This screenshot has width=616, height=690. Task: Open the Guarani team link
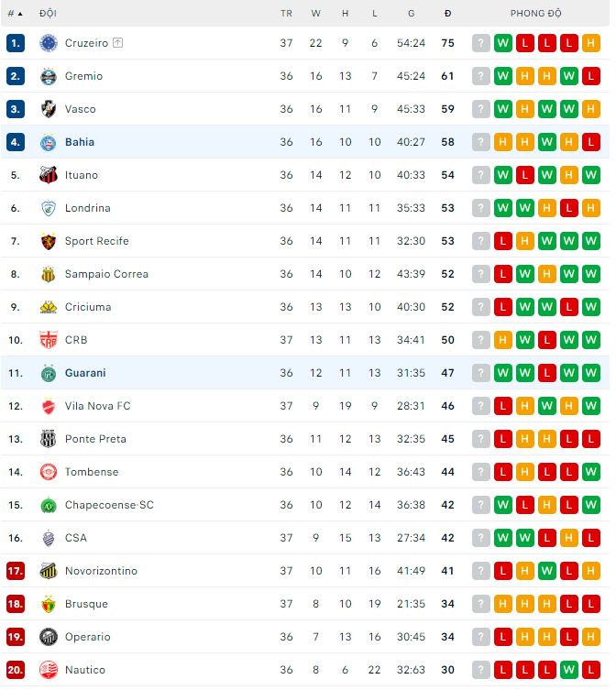(x=85, y=373)
